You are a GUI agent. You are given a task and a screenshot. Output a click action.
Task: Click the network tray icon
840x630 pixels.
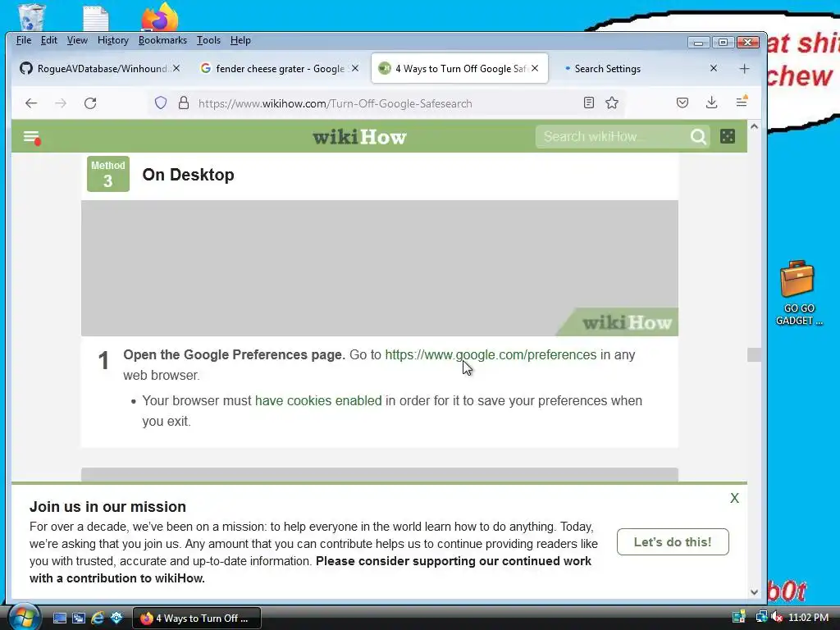click(760, 617)
